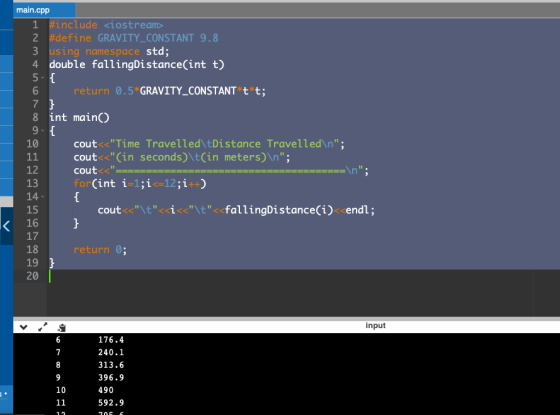
Task: Click the console output value 396.9
Action: tap(111, 378)
